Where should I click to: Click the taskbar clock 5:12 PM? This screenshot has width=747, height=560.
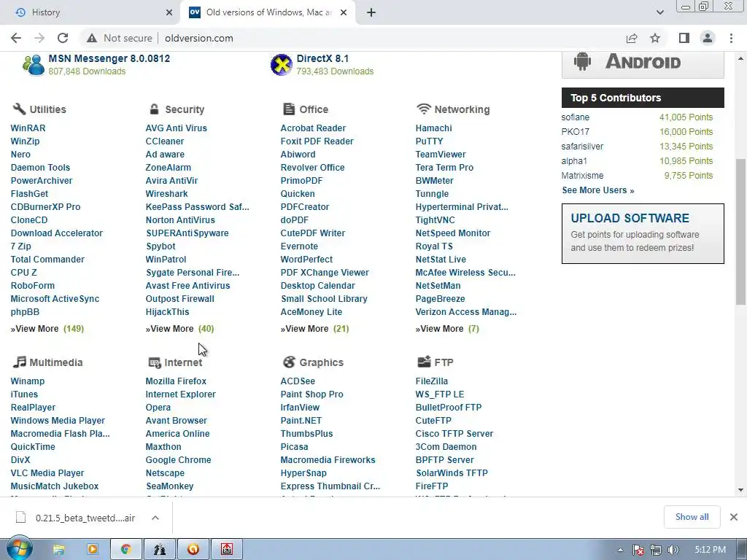point(710,550)
